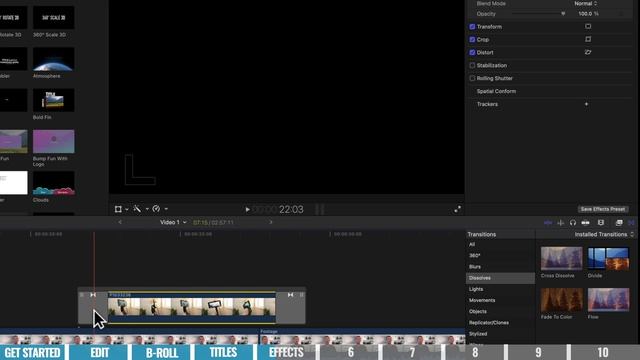Select the Bold Fin title thumbnail
The height and width of the screenshot is (360, 640).
[53, 100]
